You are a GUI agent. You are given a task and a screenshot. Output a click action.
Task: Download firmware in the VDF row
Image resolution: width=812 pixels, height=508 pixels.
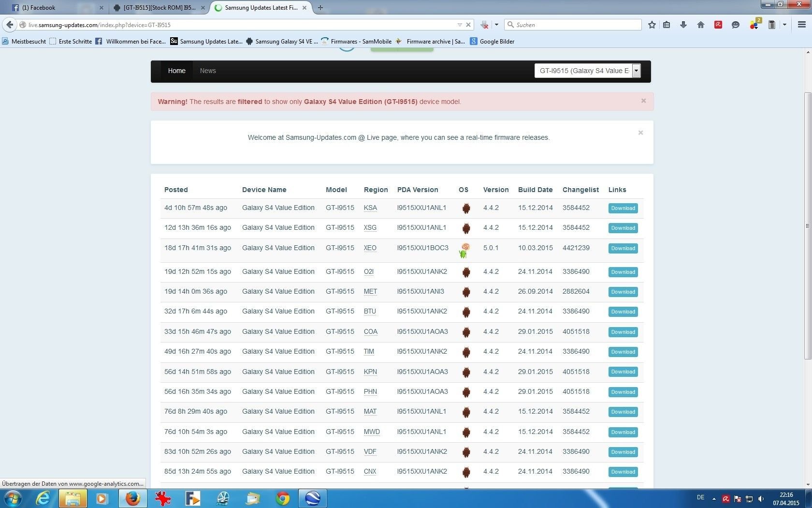click(x=623, y=452)
